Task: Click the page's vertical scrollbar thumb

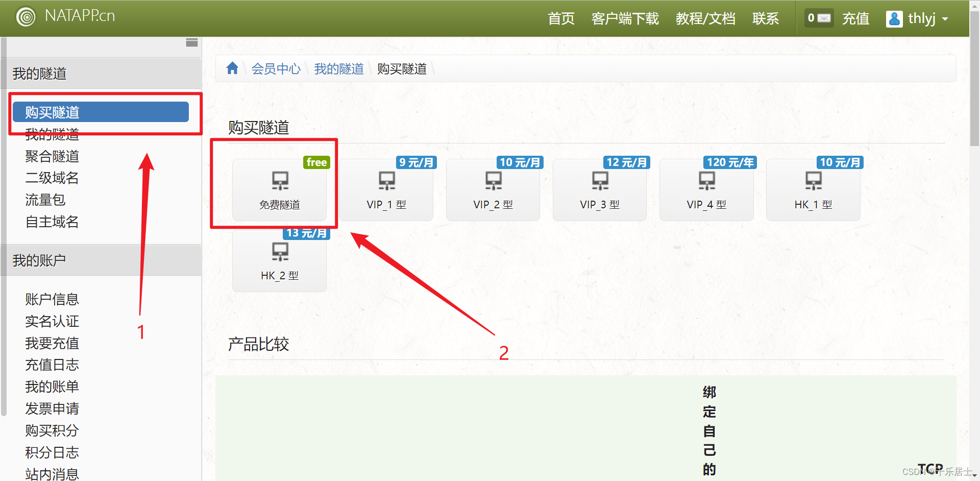Action: point(974,78)
